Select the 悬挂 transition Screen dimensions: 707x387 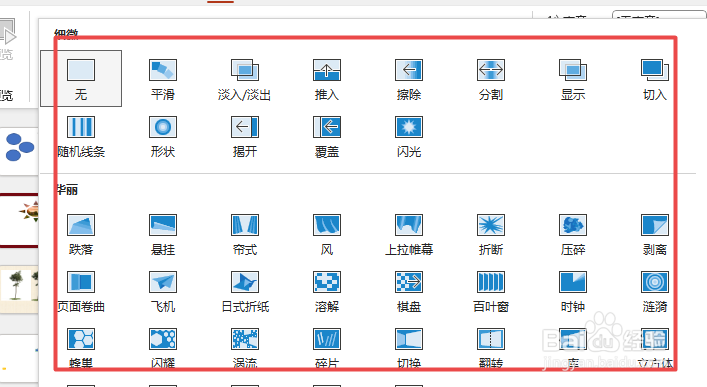[x=163, y=234]
